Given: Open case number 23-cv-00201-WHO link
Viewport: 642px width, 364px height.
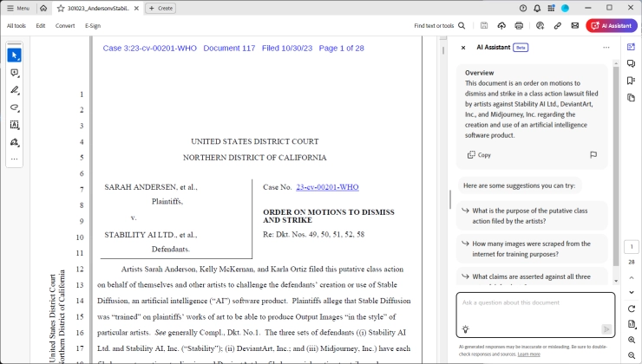Looking at the screenshot, I should [327, 187].
